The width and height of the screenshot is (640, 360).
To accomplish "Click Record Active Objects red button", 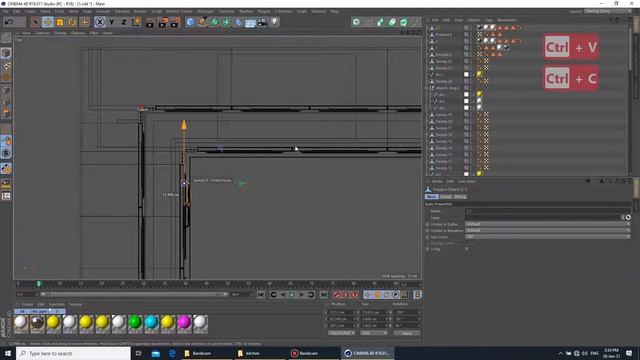I will pyautogui.click(x=336, y=295).
